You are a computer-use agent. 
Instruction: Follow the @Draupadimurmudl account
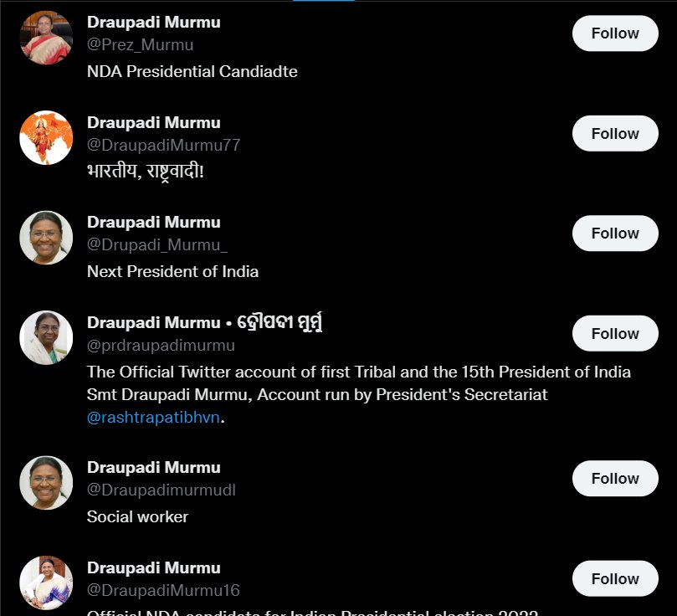pos(615,478)
